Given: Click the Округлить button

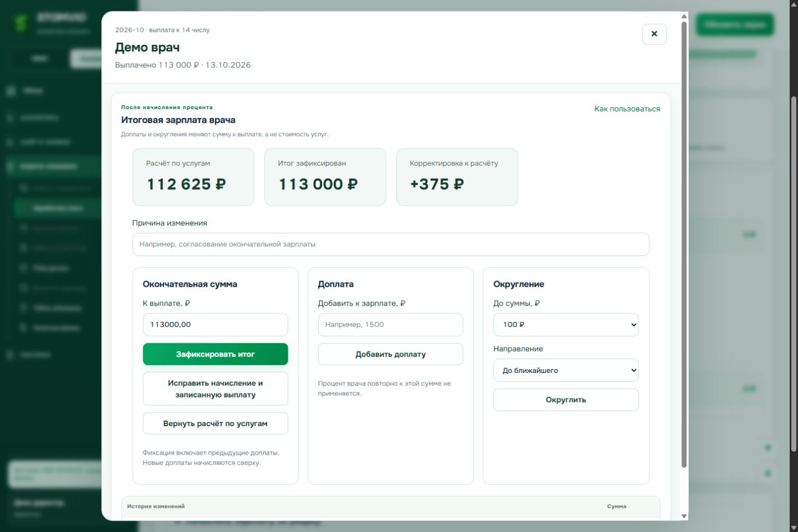Looking at the screenshot, I should pyautogui.click(x=566, y=400).
